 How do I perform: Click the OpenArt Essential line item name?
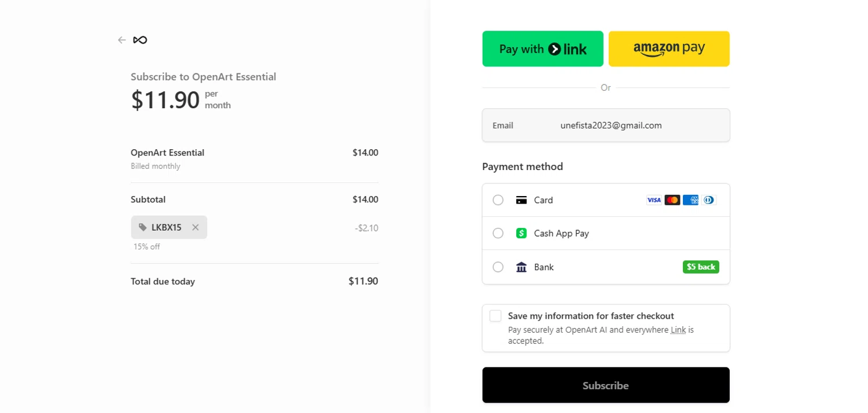168,153
